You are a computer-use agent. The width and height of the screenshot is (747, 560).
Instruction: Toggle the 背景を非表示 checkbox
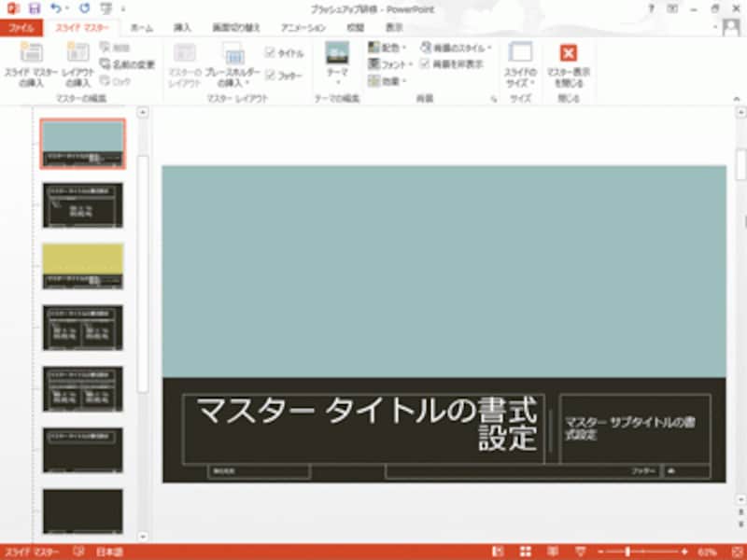click(452, 64)
